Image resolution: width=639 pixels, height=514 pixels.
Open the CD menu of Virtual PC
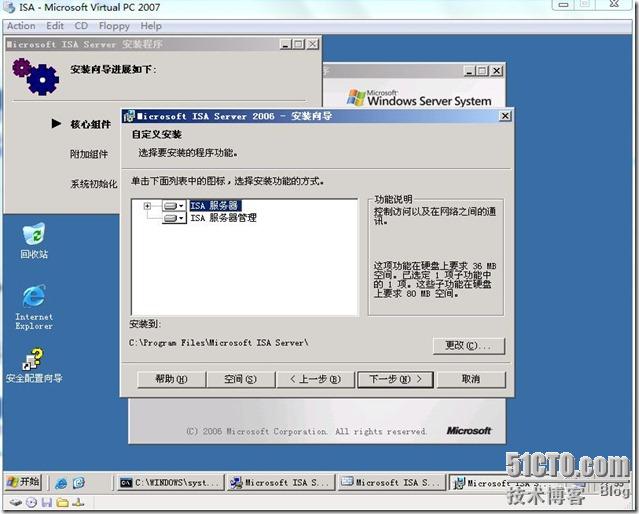(x=81, y=26)
